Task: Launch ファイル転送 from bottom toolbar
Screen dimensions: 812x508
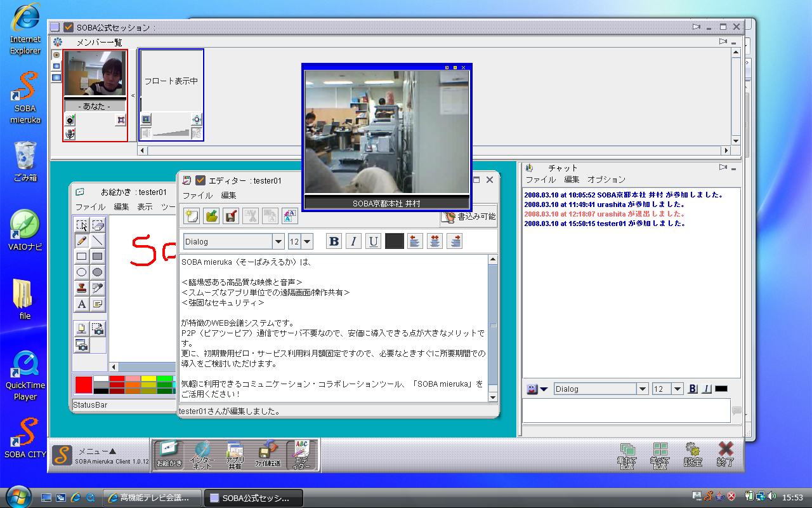Action: (x=268, y=455)
